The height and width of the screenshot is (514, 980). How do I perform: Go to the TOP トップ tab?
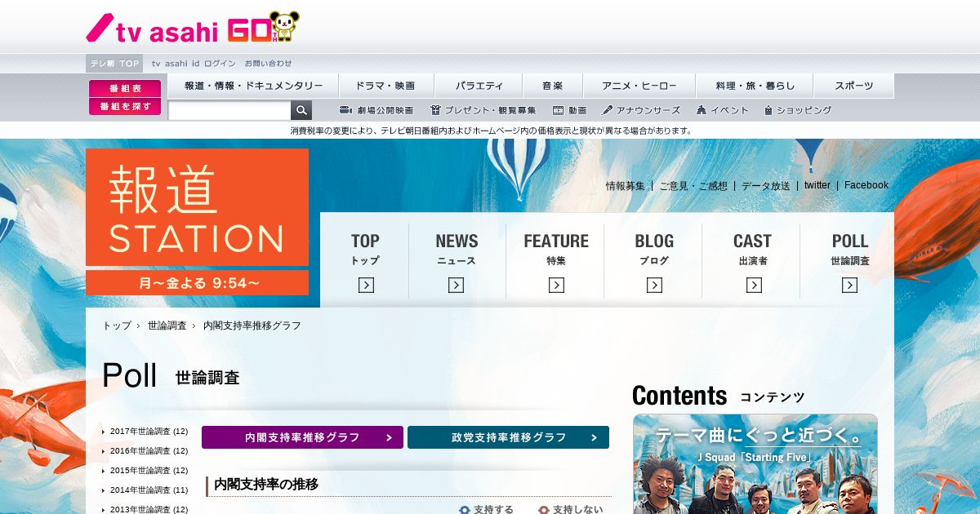click(365, 261)
